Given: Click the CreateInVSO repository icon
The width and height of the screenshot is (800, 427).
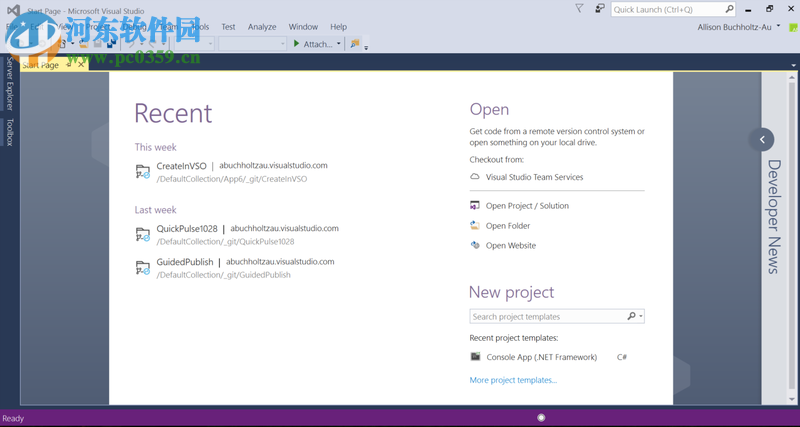Looking at the screenshot, I should [x=142, y=172].
